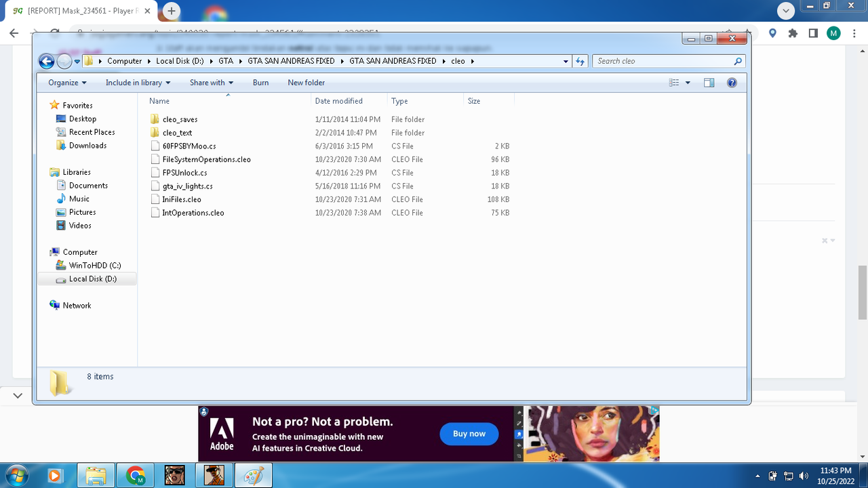Screen dimensions: 868x488
Task: Create a New folder
Action: [306, 83]
